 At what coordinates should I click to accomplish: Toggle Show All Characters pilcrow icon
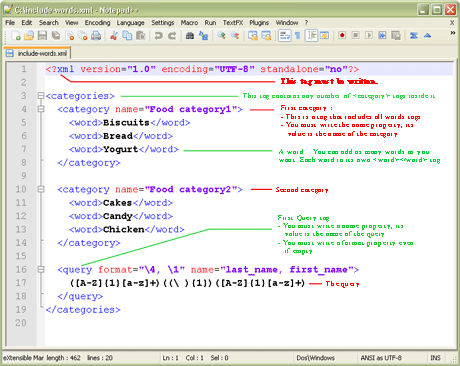click(x=297, y=35)
